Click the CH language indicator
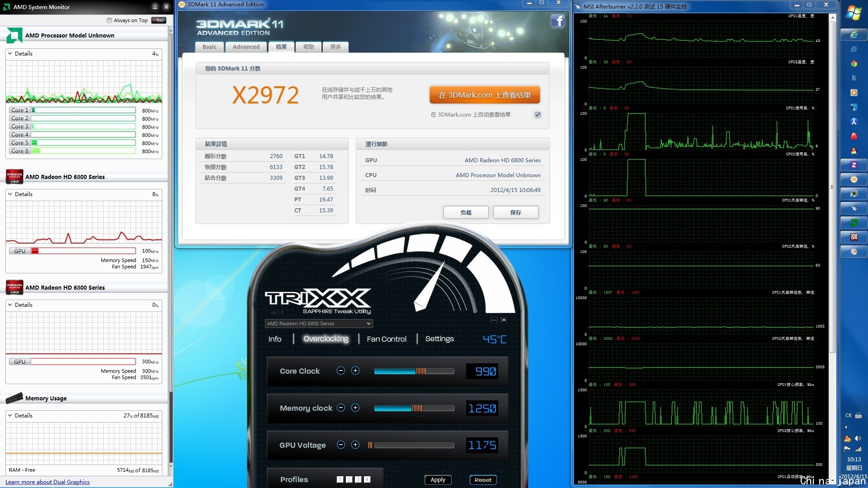Viewport: 868px width, 488px height. pos(848,415)
